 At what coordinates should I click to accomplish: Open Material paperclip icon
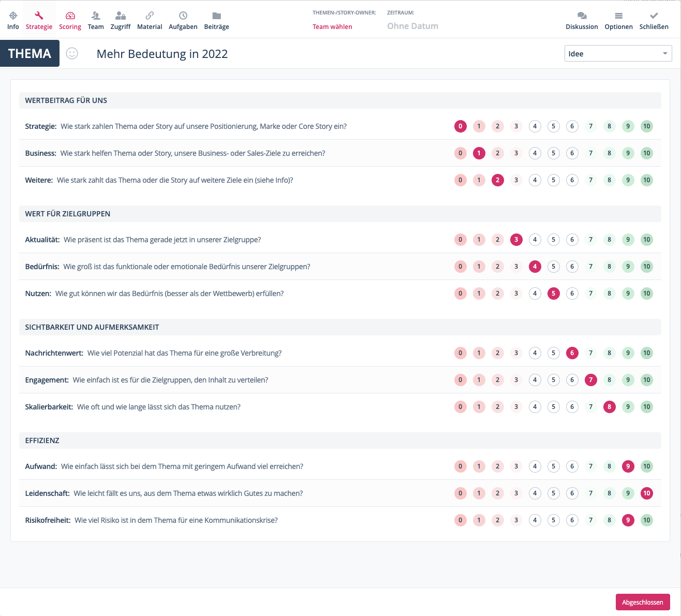pyautogui.click(x=150, y=16)
